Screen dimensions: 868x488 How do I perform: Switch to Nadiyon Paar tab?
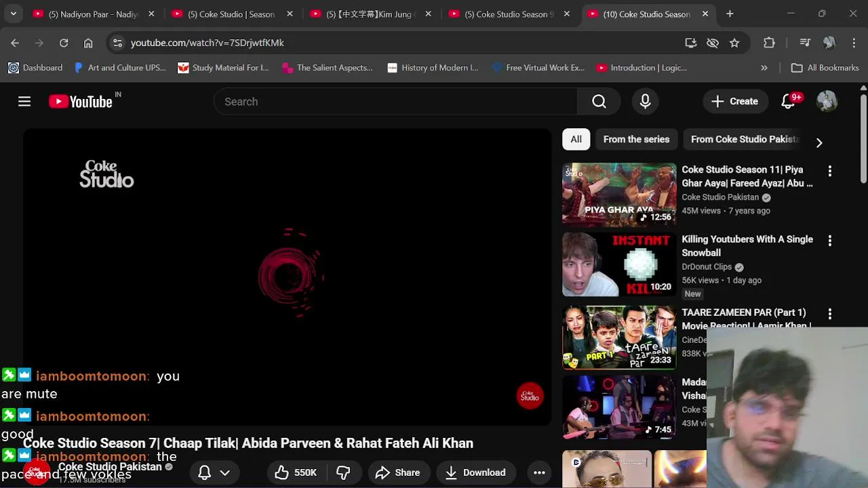click(x=93, y=14)
